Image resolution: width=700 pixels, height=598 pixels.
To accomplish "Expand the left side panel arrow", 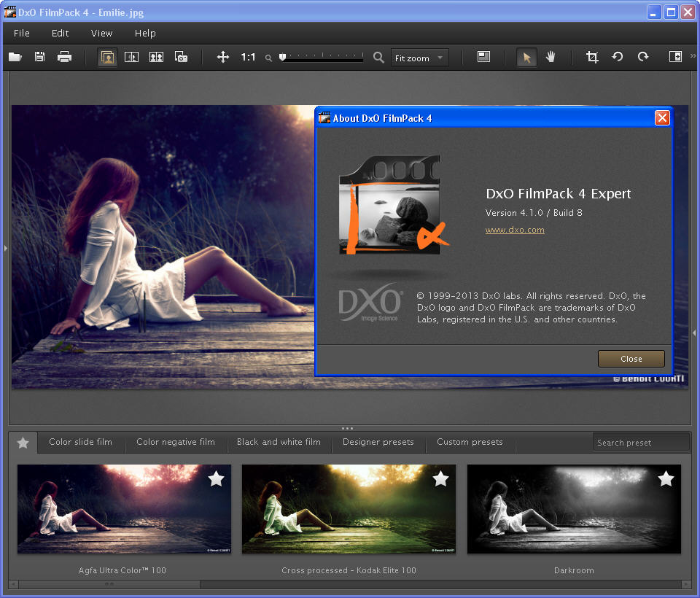I will click(x=5, y=248).
